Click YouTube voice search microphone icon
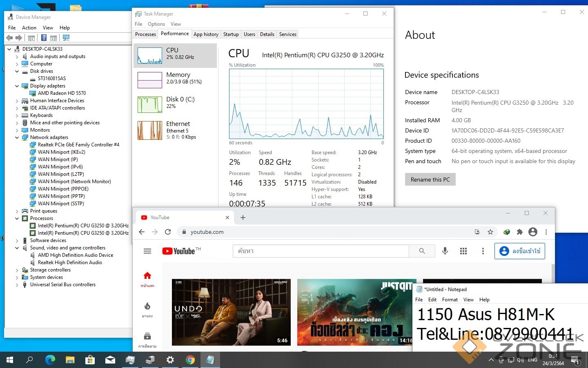Image resolution: width=588 pixels, height=368 pixels. click(x=445, y=251)
